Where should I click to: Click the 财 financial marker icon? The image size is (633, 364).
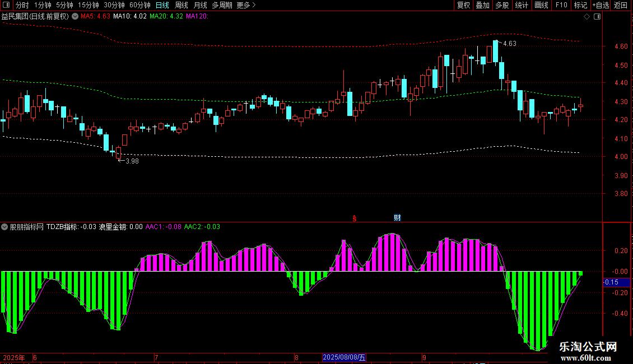tap(397, 218)
